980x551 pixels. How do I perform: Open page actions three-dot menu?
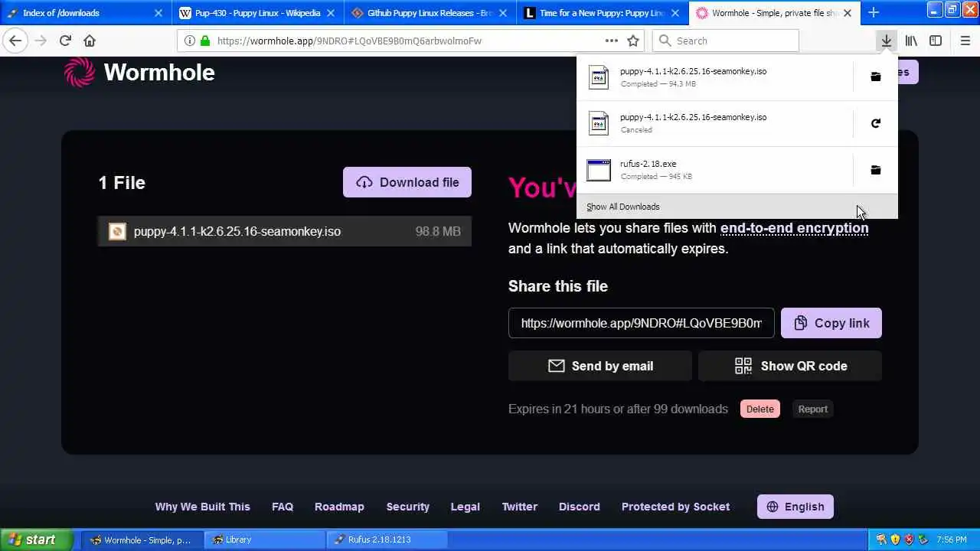click(611, 41)
